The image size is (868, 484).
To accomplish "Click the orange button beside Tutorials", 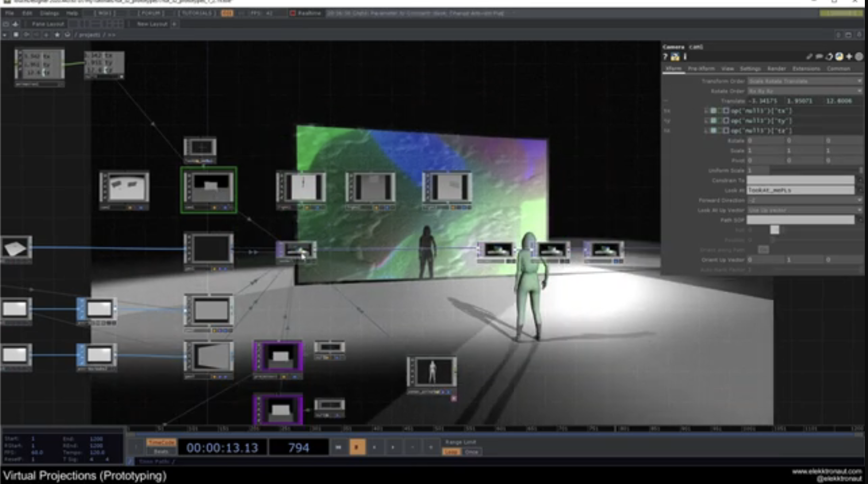I will (227, 13).
